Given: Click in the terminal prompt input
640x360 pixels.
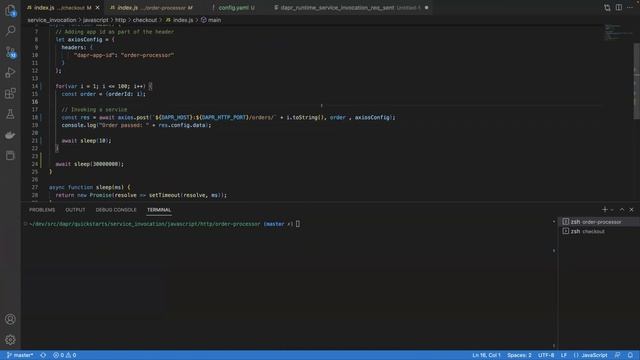Looking at the screenshot, I should click(x=298, y=224).
